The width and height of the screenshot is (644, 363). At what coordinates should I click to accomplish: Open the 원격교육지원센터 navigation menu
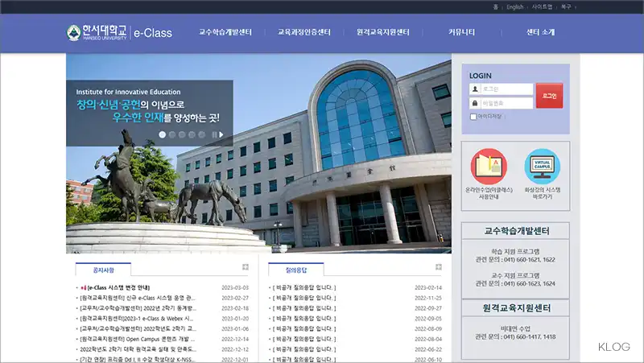383,32
